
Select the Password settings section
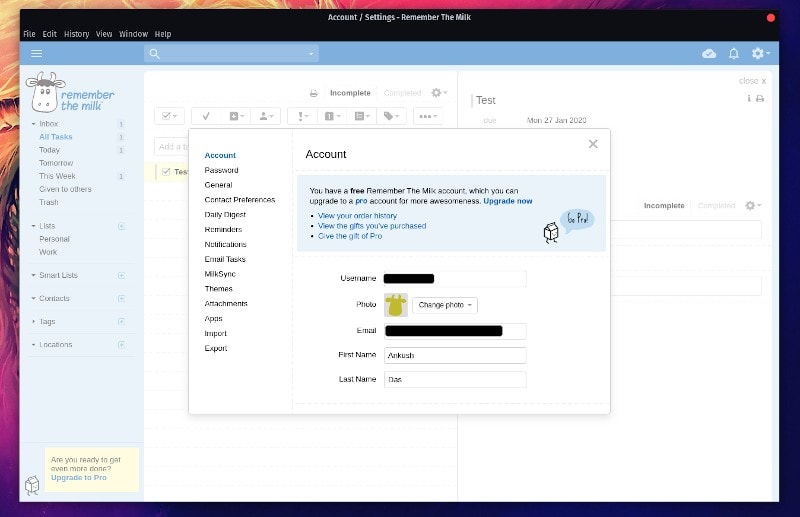pyautogui.click(x=221, y=170)
